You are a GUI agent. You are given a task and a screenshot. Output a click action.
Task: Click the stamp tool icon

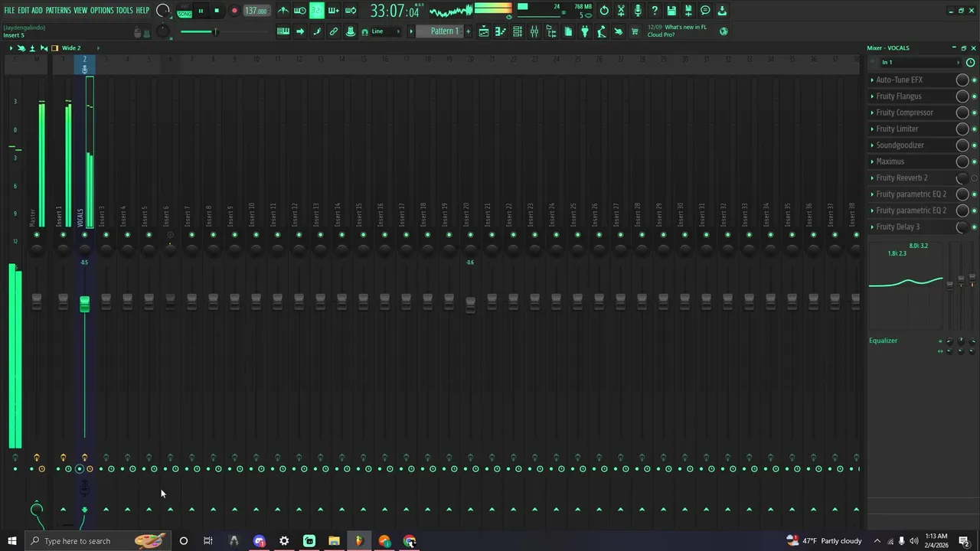coord(351,31)
